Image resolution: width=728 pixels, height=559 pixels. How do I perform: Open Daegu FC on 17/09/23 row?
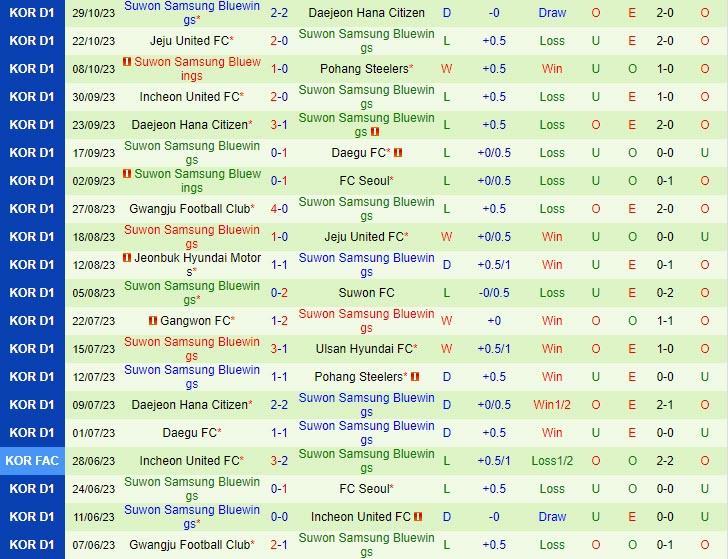(361, 153)
